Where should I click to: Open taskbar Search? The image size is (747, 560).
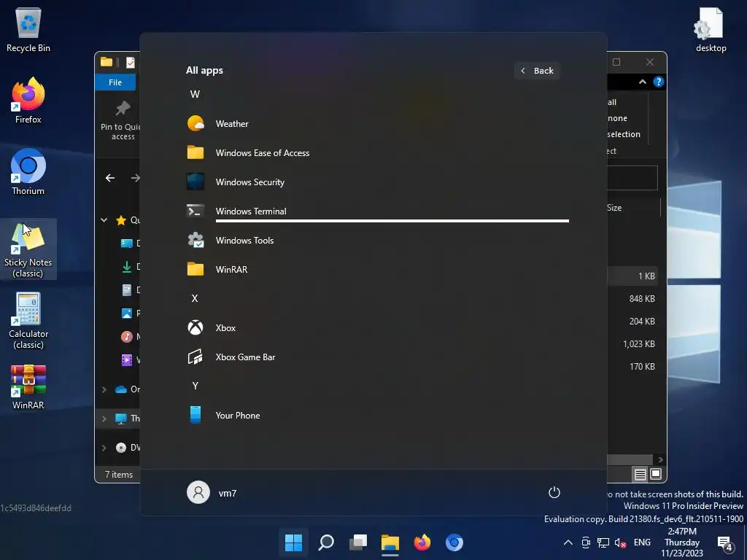(326, 542)
